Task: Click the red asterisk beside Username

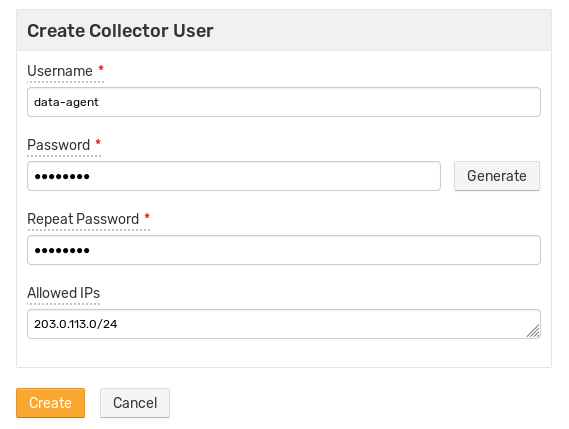Action: 101,68
